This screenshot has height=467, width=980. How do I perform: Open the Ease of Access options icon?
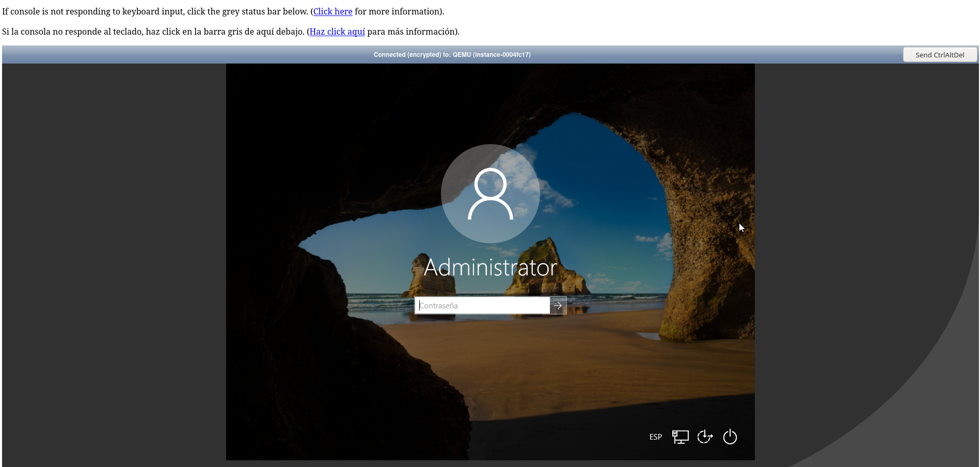click(705, 437)
